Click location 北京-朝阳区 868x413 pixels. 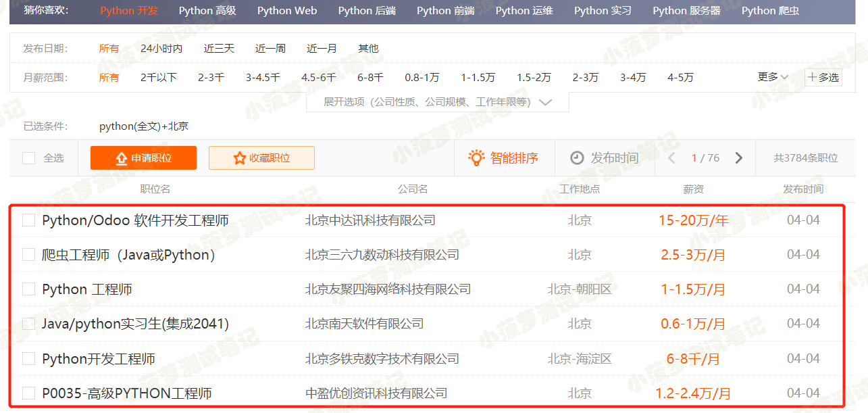(x=580, y=289)
